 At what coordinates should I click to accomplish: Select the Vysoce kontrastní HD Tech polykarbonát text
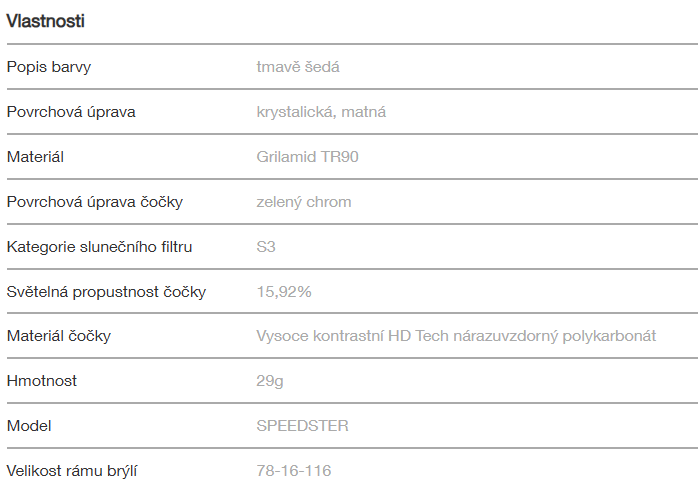pos(456,336)
